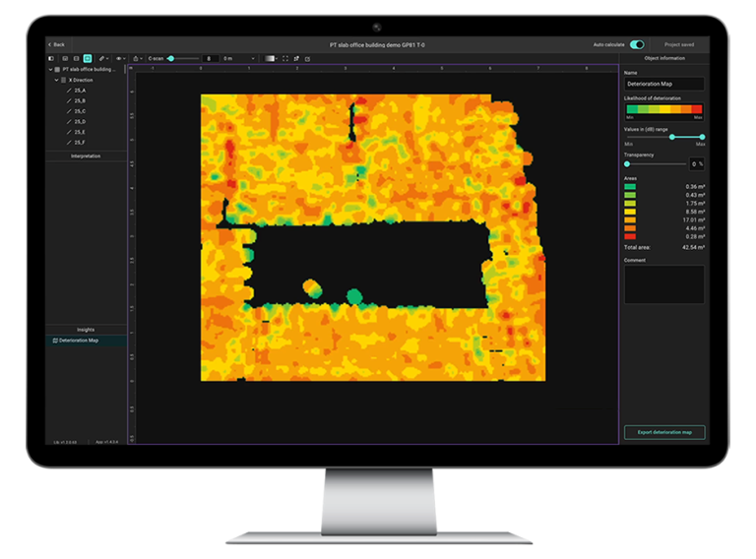Click the yellow-green area swatch 1.75 m²
This screenshot has height=559, width=756.
point(630,204)
